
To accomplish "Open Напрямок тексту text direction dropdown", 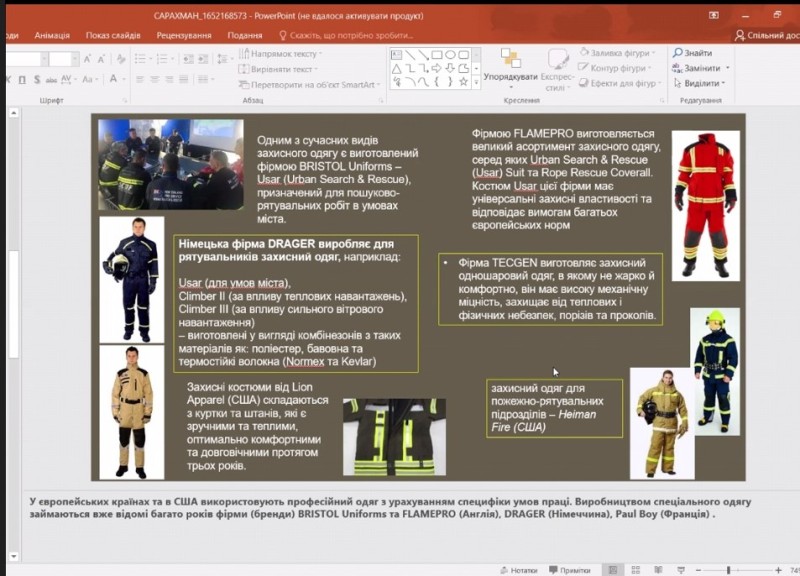I will pos(283,54).
